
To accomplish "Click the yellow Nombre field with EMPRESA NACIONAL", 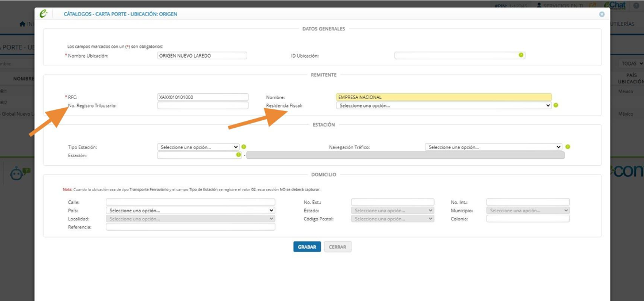I will [443, 97].
